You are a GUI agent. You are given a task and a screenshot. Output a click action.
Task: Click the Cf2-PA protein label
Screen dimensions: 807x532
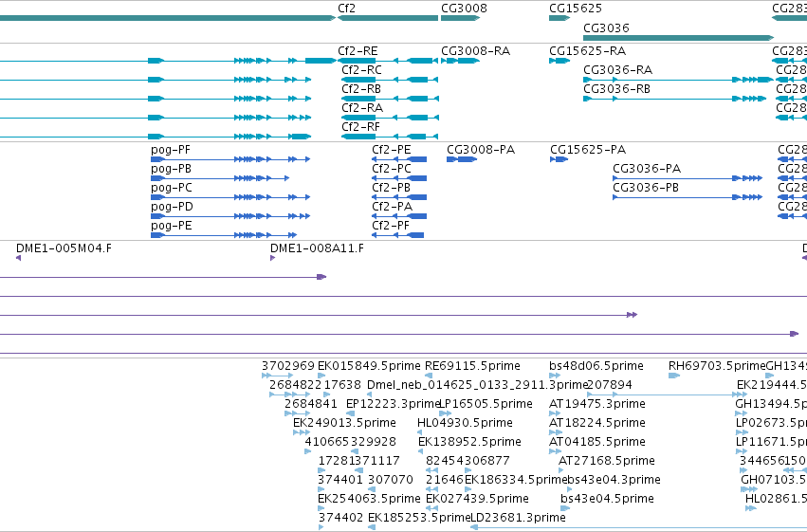tap(393, 207)
